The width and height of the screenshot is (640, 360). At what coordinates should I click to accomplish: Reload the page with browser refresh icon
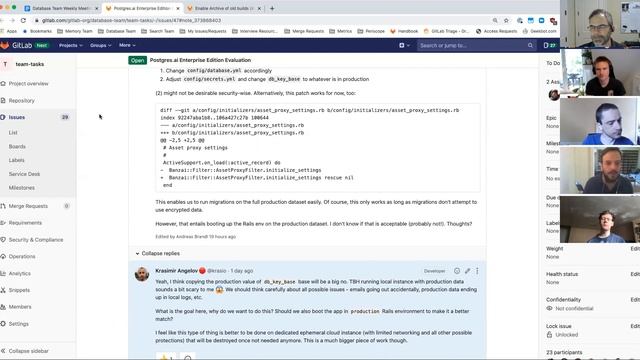tap(23, 20)
